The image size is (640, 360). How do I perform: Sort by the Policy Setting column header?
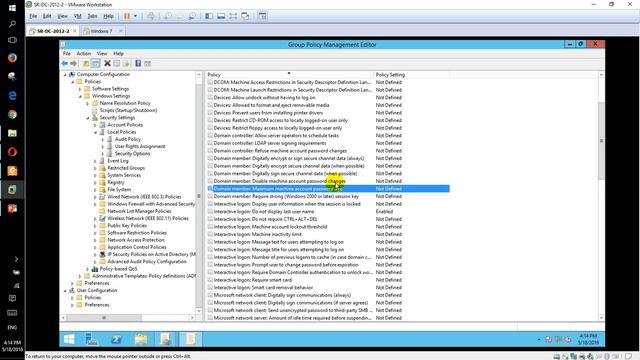click(411, 75)
